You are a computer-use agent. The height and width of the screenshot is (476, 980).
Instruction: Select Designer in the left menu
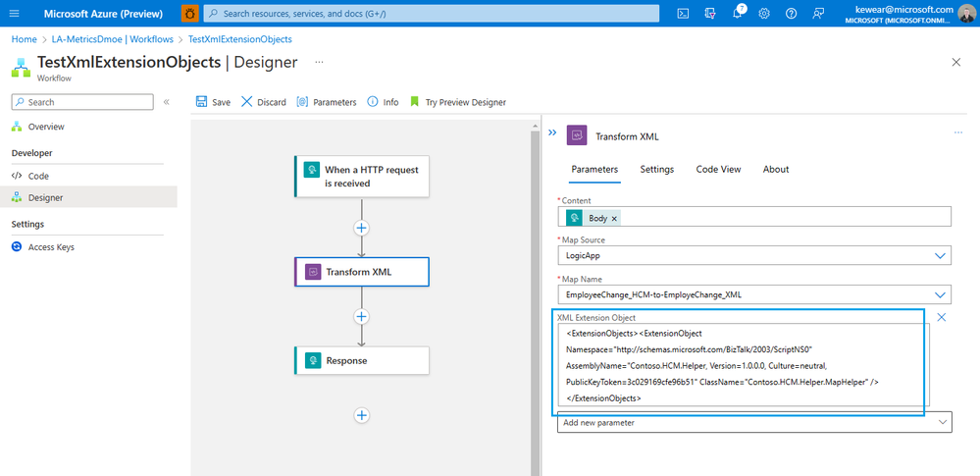(x=87, y=197)
